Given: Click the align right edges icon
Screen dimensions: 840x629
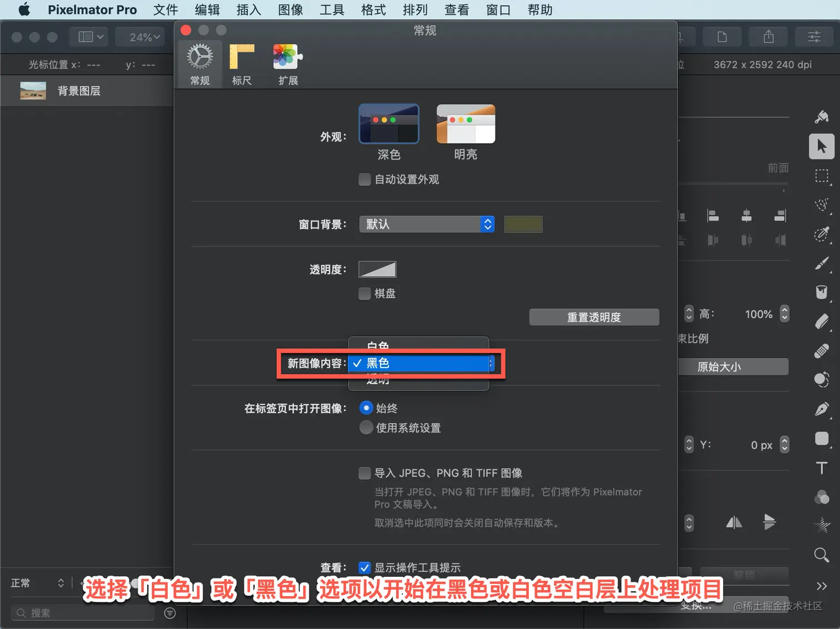Looking at the screenshot, I should tap(780, 216).
